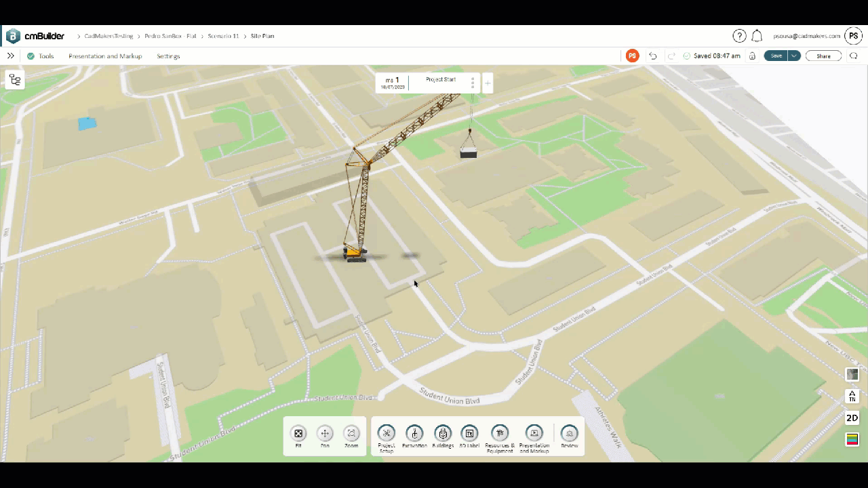Click the Project Start milestone label

441,79
